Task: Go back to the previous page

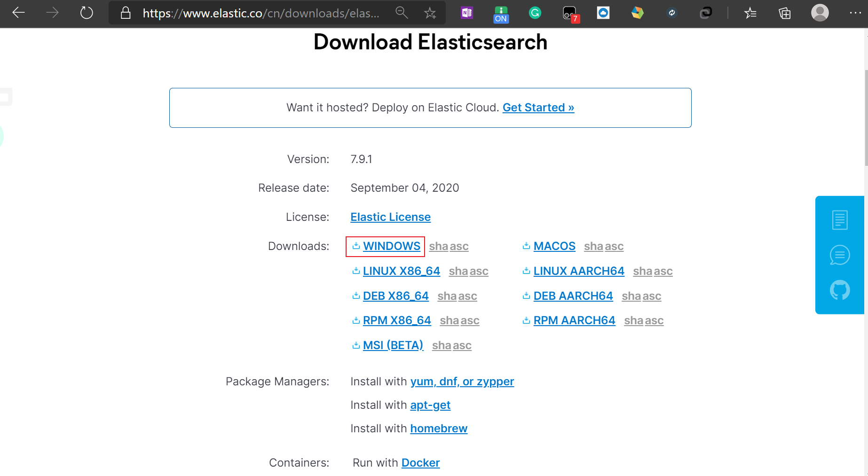Action: point(19,13)
